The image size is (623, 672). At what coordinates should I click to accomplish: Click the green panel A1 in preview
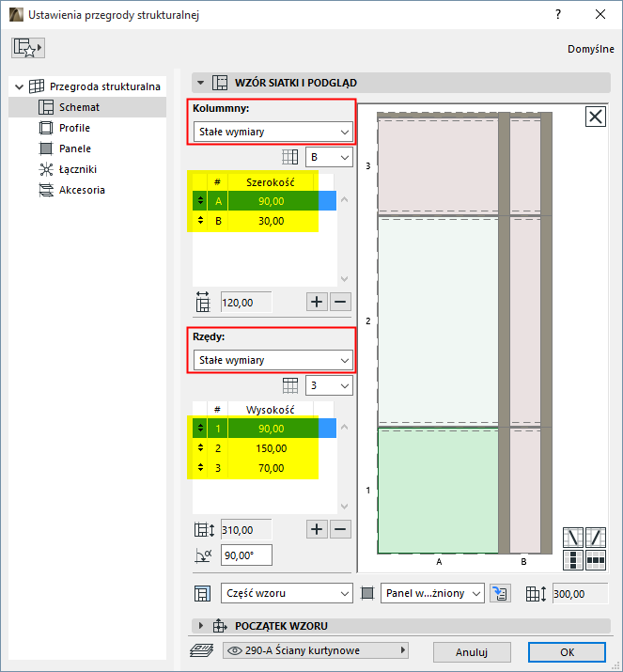click(x=438, y=491)
